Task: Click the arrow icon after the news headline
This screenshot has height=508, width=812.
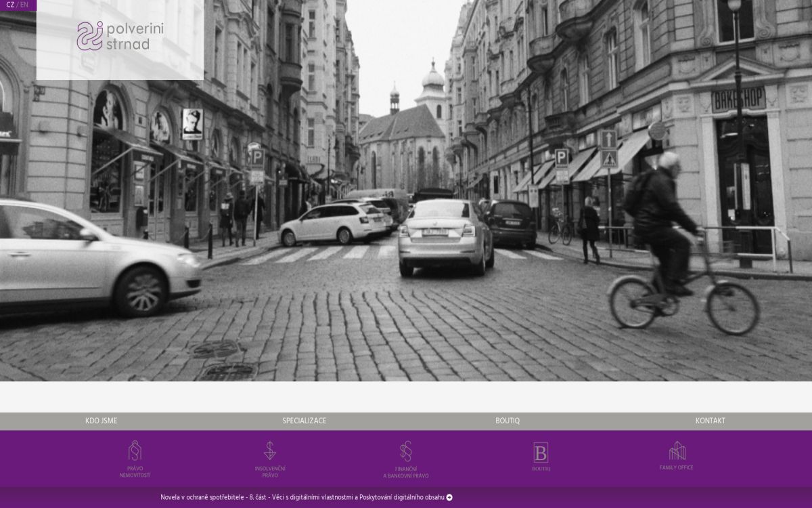Action: coord(449,497)
